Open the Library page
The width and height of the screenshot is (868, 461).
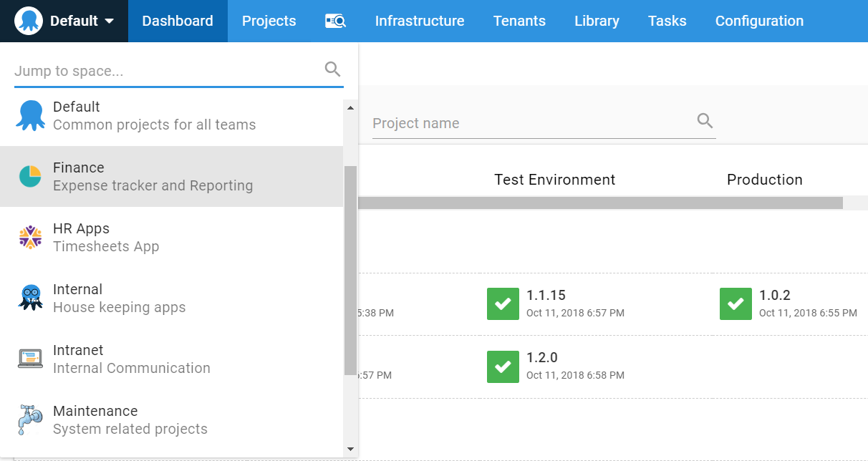tap(597, 21)
